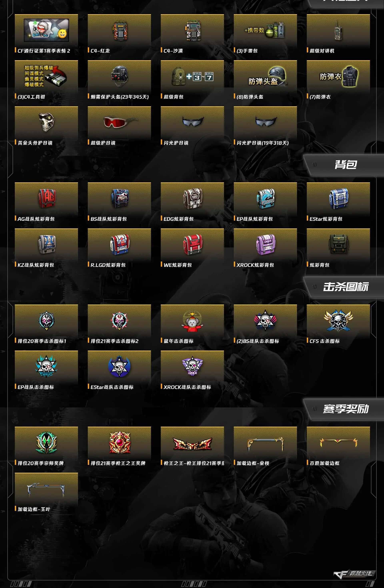Click the CF通行证第1赛季表情 2 emote tile
This screenshot has width=384, height=588.
[46, 34]
